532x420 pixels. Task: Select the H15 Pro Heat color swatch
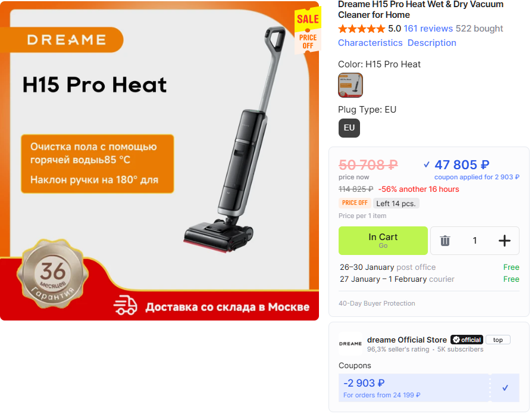click(x=351, y=85)
